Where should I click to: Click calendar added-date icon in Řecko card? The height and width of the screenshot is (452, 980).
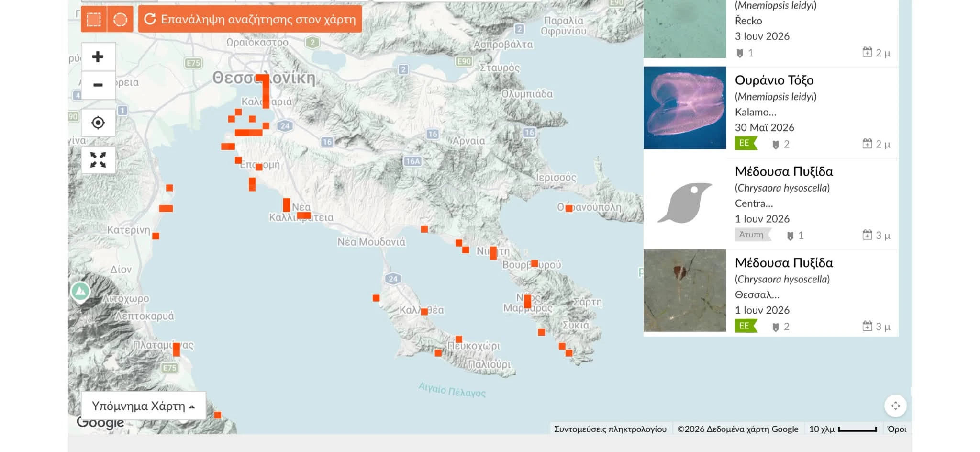[x=867, y=52]
